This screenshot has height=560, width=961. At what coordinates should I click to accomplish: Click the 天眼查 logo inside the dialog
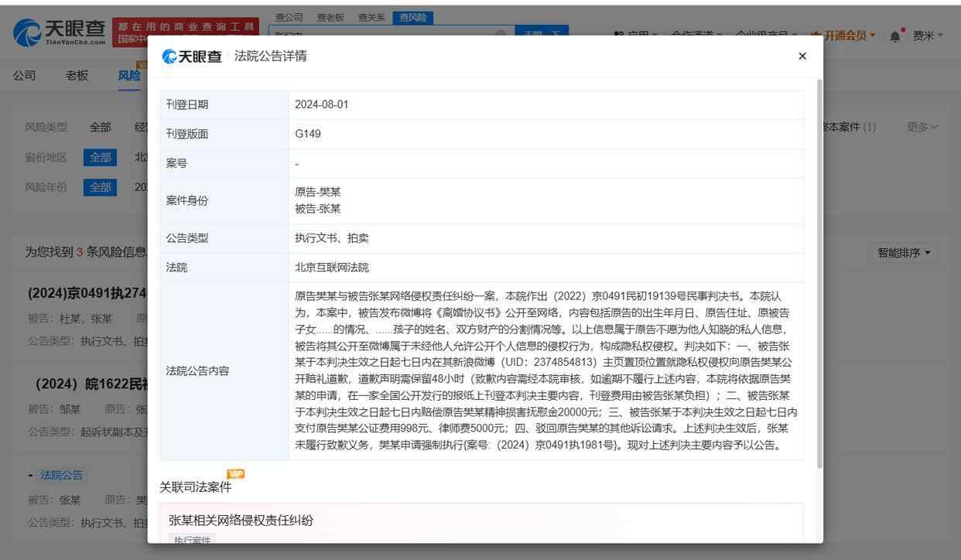(x=192, y=56)
